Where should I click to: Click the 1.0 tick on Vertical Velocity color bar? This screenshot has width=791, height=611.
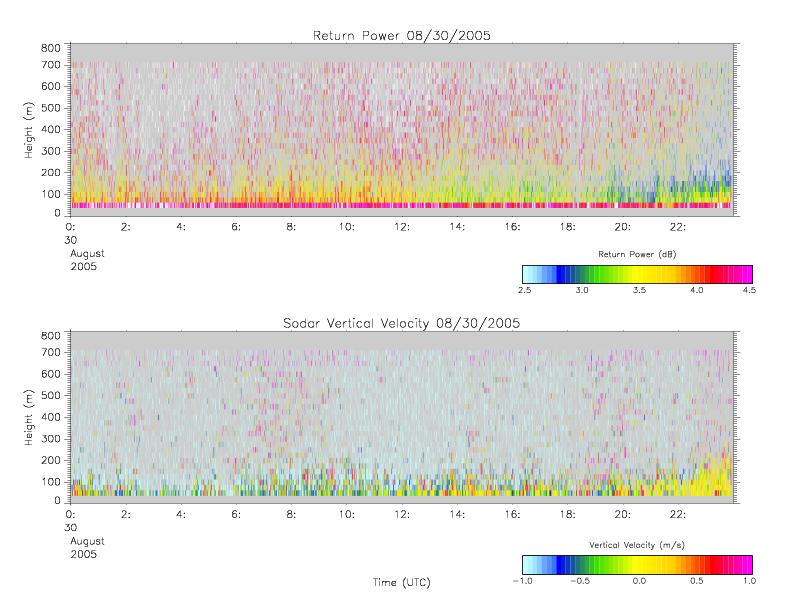tap(749, 581)
